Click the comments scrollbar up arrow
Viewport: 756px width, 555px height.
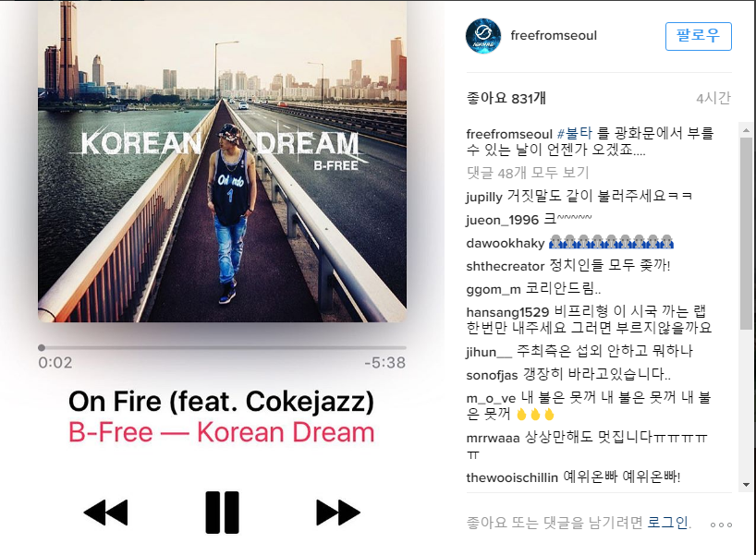click(x=746, y=130)
